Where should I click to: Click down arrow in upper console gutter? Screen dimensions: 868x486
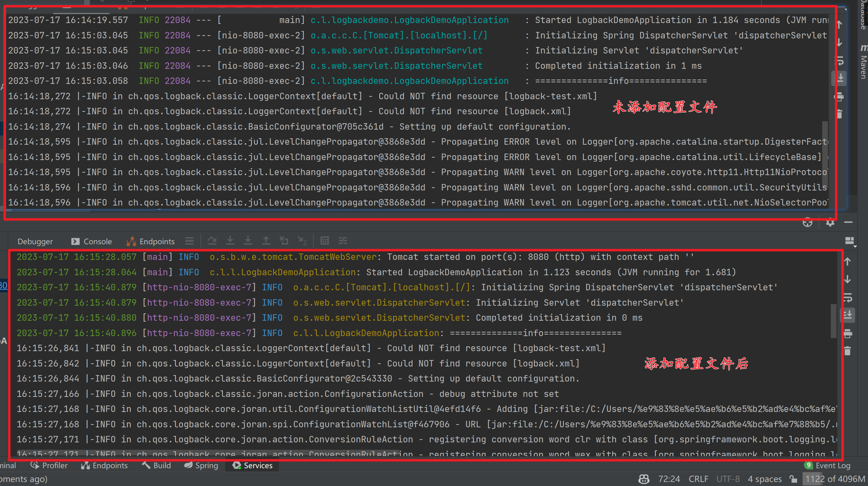pyautogui.click(x=839, y=42)
